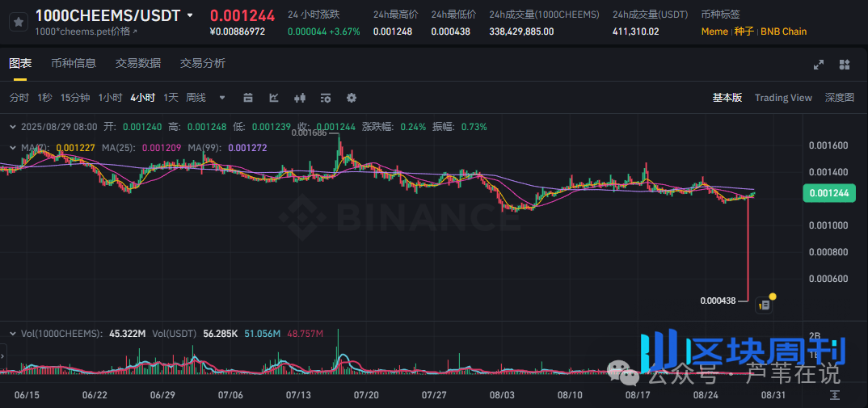Open the layout grid widgets icon
This screenshot has width=868, height=408.
(845, 65)
